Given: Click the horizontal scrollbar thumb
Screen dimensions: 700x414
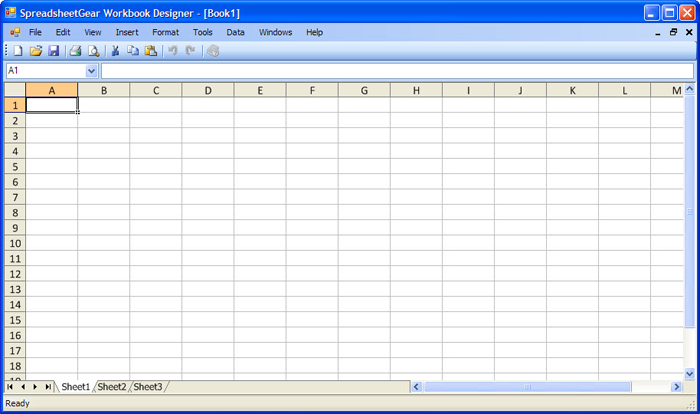Looking at the screenshot, I should coord(528,387).
